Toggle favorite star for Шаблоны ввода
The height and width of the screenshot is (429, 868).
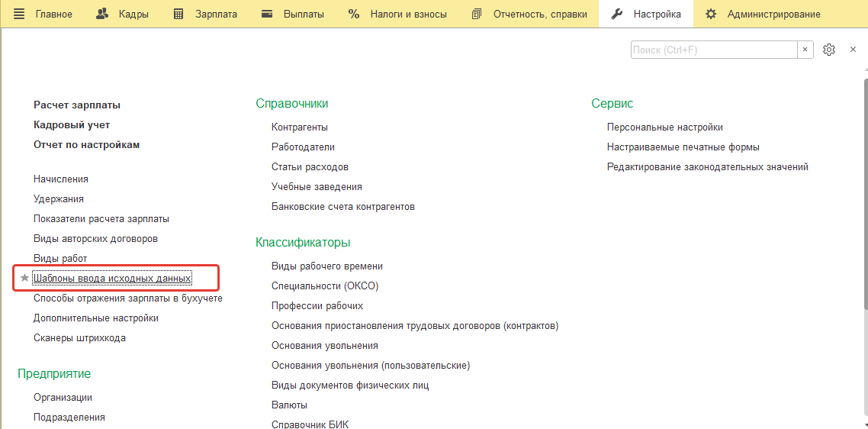point(24,278)
